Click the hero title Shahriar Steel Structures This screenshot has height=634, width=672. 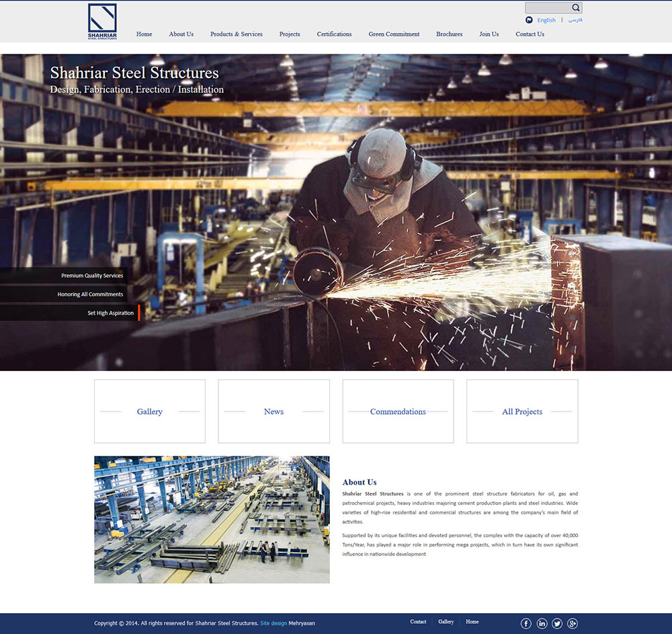pos(134,73)
